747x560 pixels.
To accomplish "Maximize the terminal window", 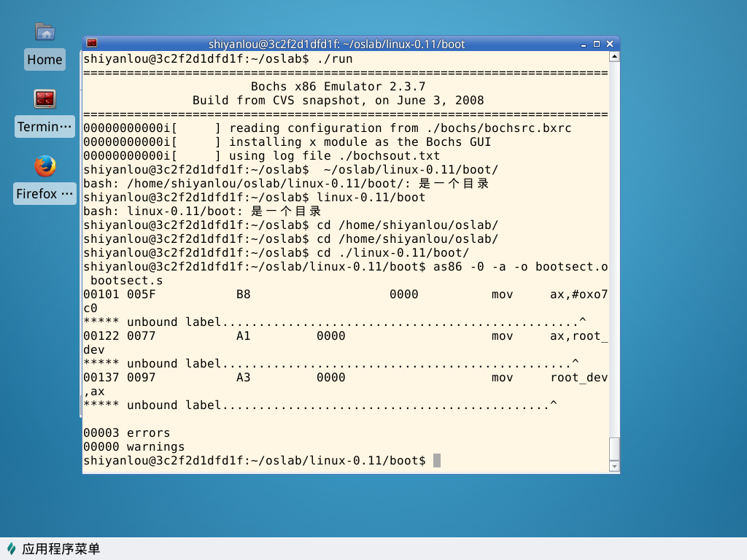I will click(x=596, y=44).
